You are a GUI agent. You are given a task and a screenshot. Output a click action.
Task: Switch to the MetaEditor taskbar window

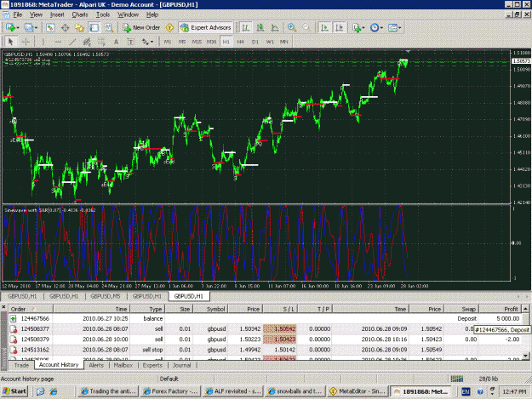[x=358, y=391]
